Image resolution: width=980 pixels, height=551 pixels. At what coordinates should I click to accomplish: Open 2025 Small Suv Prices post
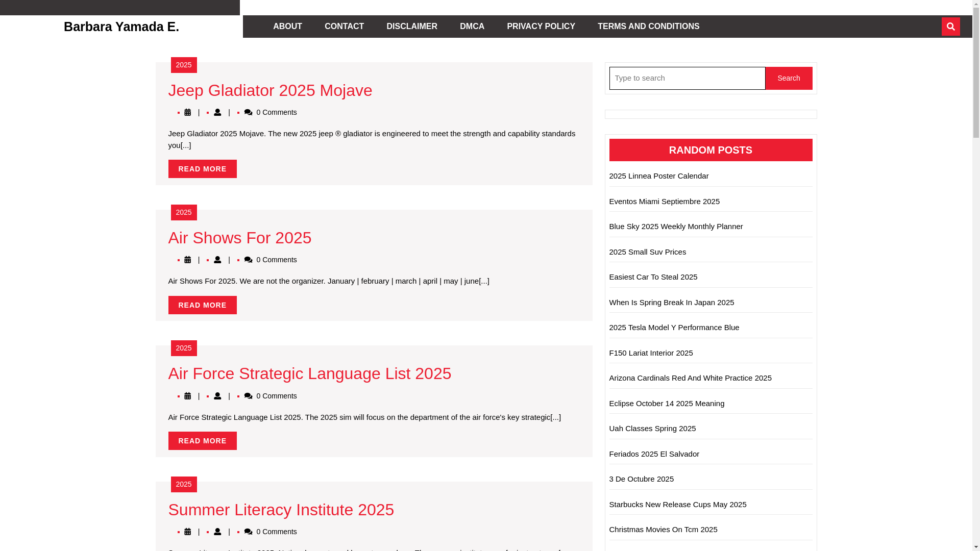[x=648, y=252]
